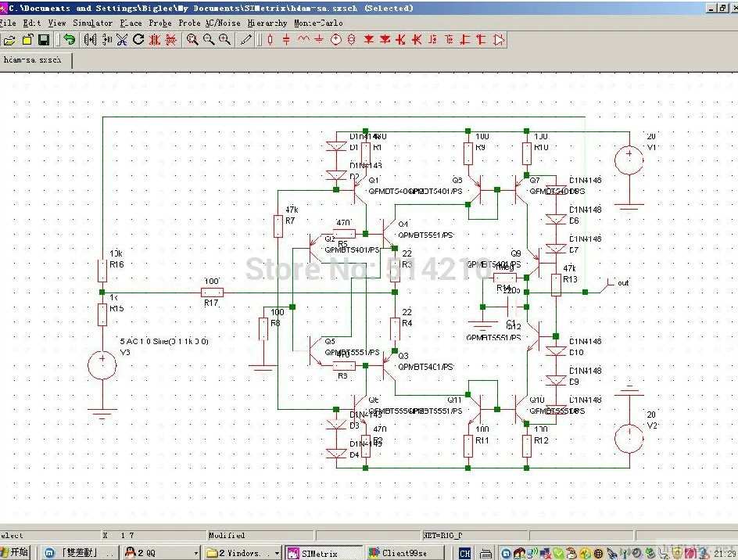The image size is (738, 560).
Task: Open the Probe menu
Action: 160,23
